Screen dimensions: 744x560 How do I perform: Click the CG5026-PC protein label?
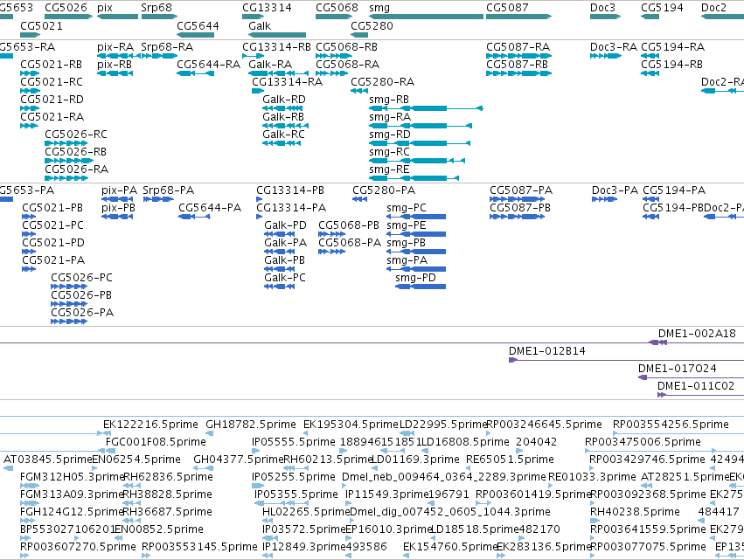[x=82, y=278]
